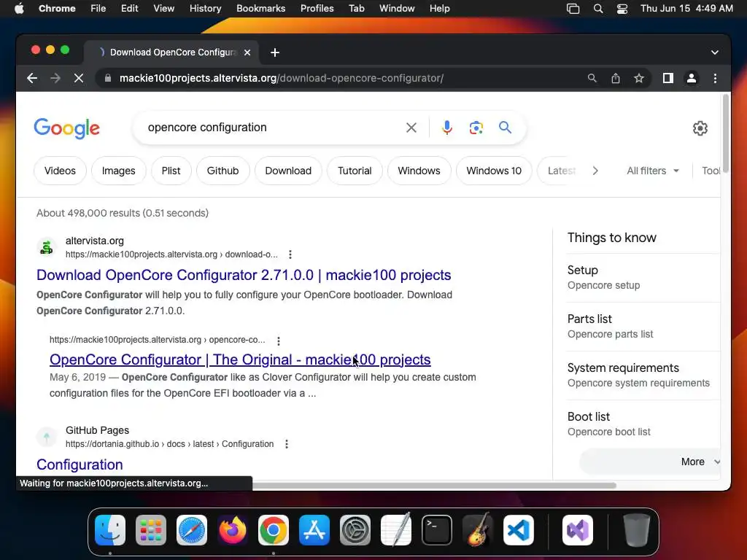This screenshot has width=747, height=560.
Task: Expand Parts list under Things to know
Action: (x=643, y=327)
